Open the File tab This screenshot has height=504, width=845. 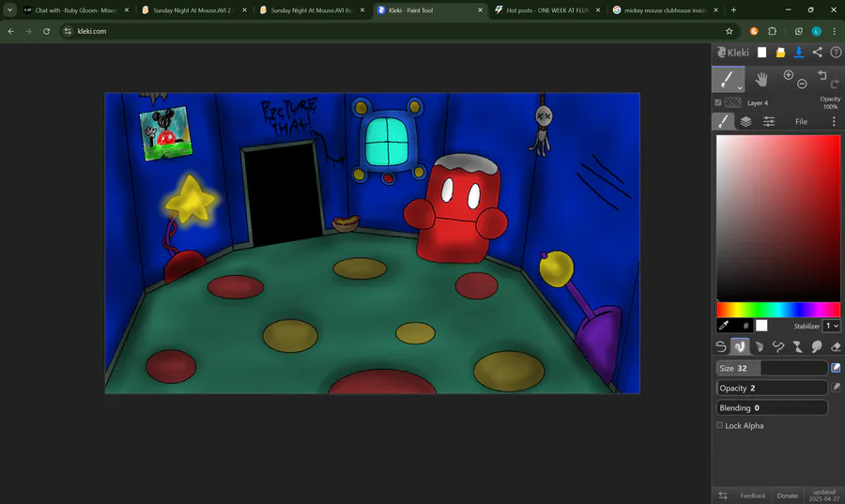802,122
